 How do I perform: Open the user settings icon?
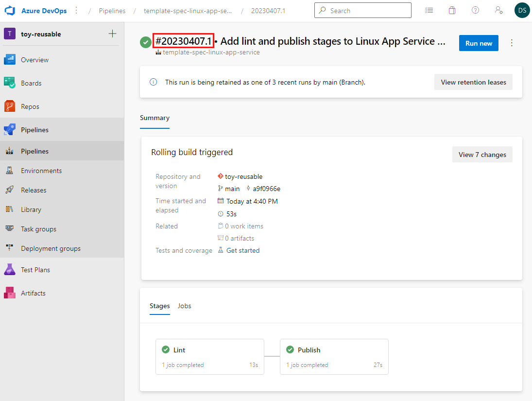(499, 10)
